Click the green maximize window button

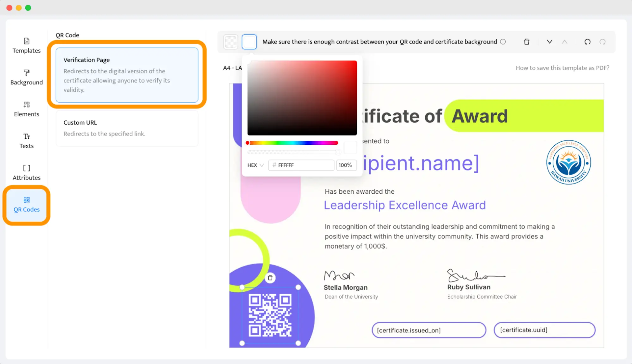[x=28, y=8]
